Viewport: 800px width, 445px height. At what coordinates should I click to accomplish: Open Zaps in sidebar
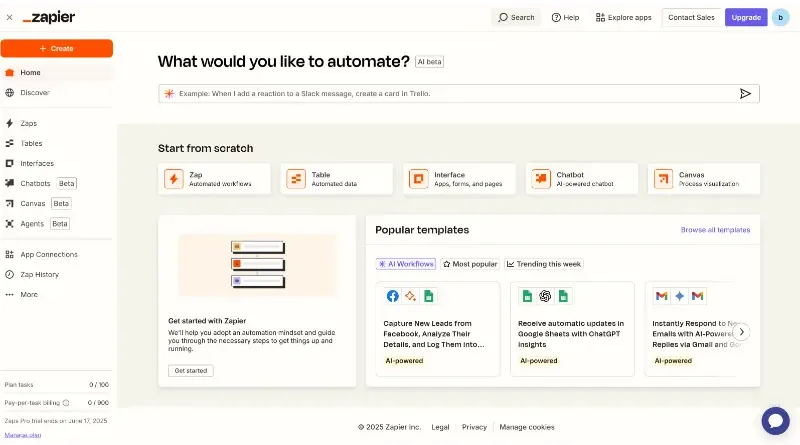(x=57, y=123)
